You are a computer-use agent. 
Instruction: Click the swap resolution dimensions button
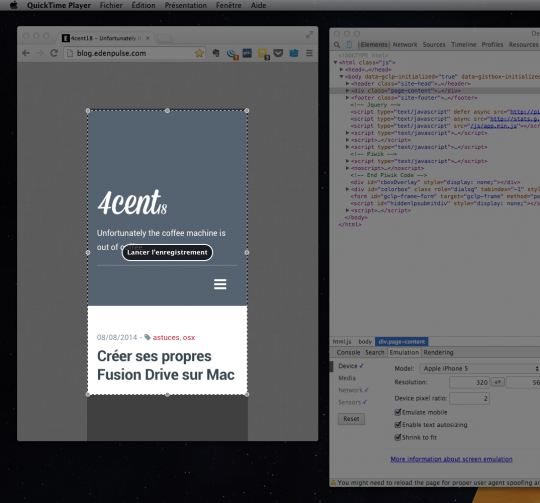tap(498, 382)
